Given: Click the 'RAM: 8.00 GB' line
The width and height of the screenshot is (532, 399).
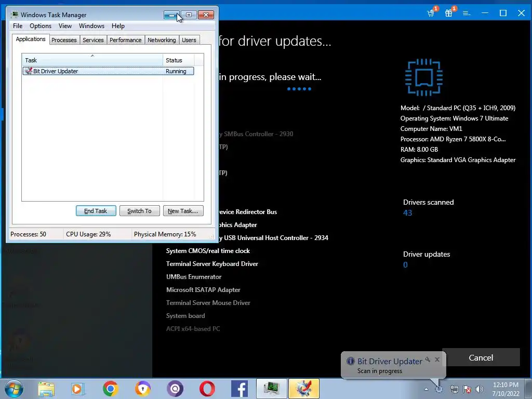Looking at the screenshot, I should [419, 149].
